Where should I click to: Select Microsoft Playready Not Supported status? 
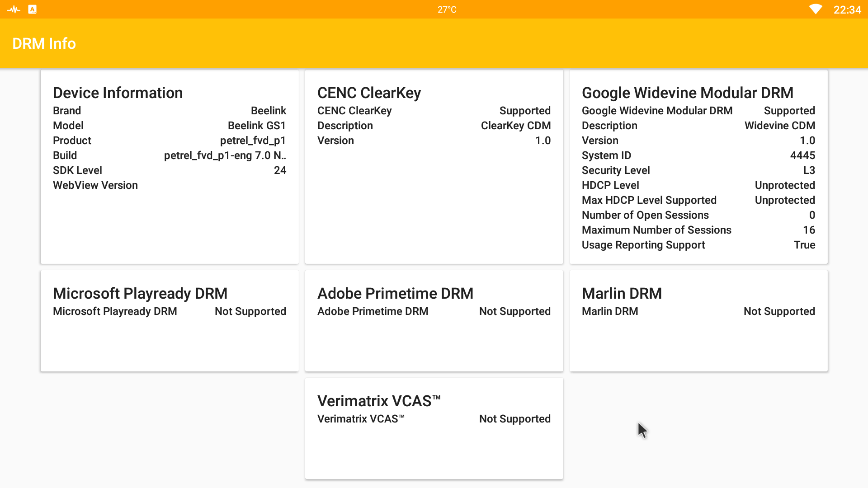(250, 311)
